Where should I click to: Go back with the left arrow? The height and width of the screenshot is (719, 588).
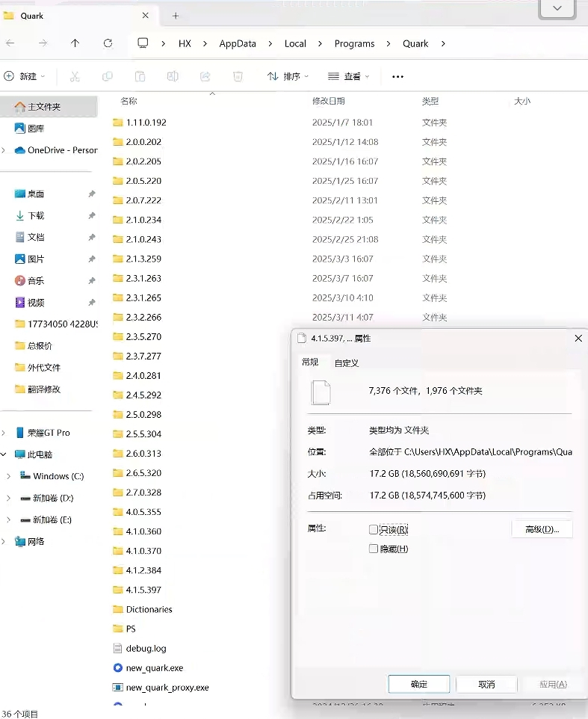pyautogui.click(x=10, y=43)
